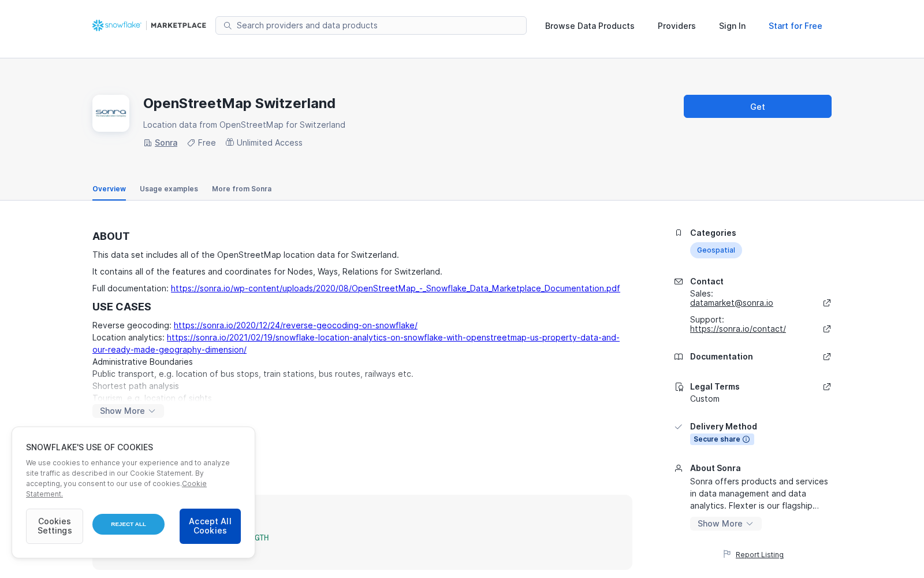
Task: Click the Secure share info icon
Action: click(746, 439)
